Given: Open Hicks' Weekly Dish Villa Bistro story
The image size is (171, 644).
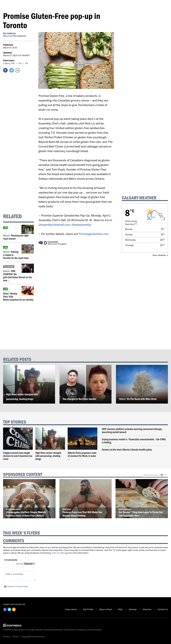Looking at the screenshot, I should click(x=18, y=297).
